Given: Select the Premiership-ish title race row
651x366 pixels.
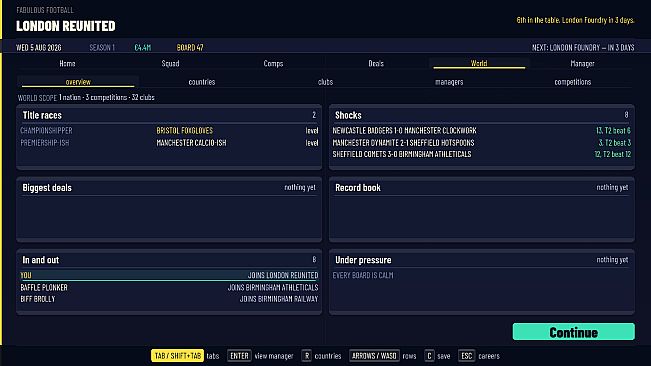Looking at the screenshot, I should coord(169,143).
